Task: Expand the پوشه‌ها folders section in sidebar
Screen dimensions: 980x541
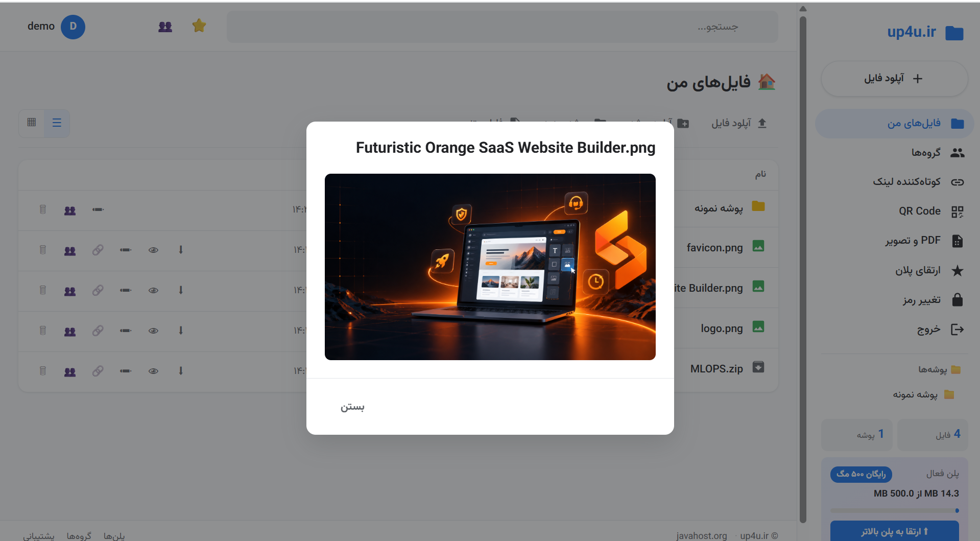Action: coord(940,369)
